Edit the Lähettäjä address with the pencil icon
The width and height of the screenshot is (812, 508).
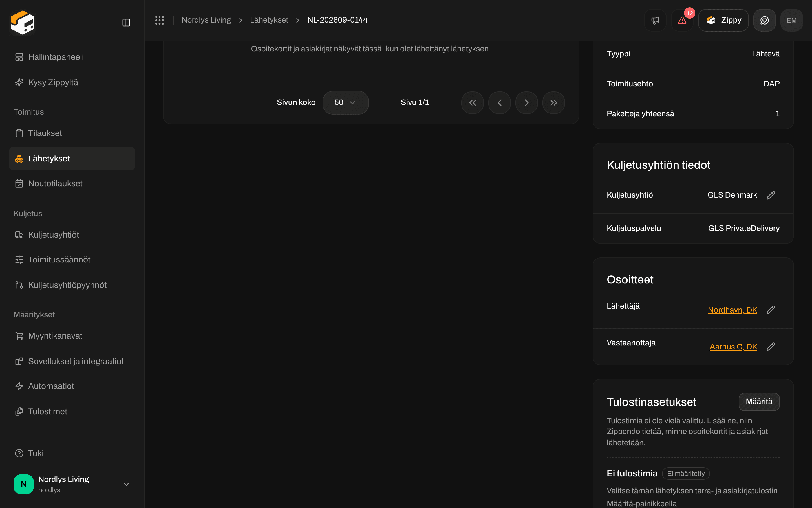771,310
